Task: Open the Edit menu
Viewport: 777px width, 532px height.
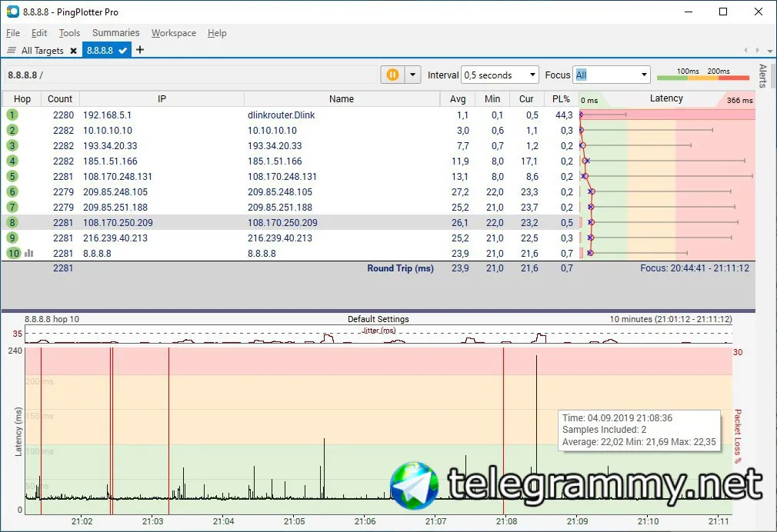Action: point(38,33)
